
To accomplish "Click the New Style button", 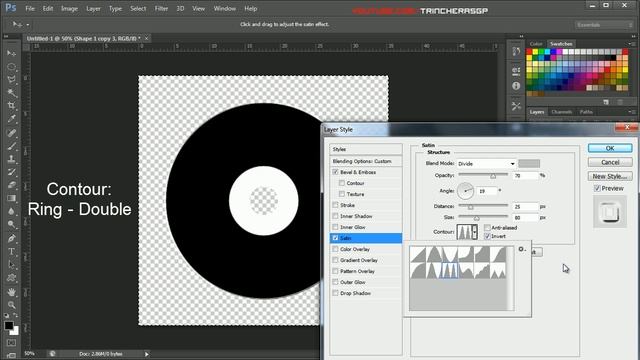I will point(610,176).
